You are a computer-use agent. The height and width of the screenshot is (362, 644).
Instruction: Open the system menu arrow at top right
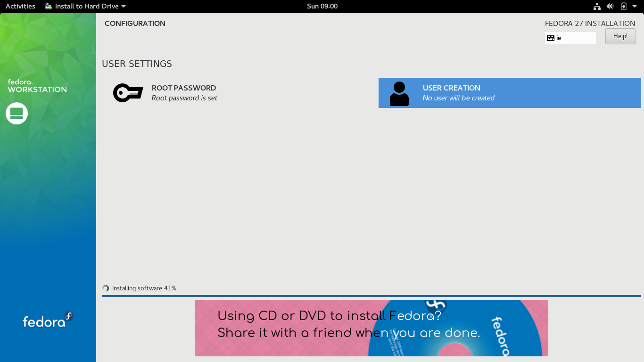click(x=635, y=7)
